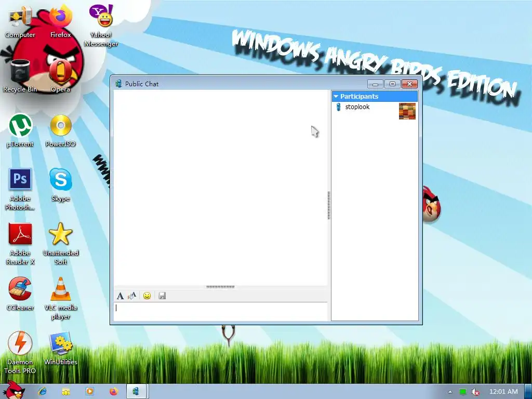Select the Opera desktop icon
Image resolution: width=532 pixels, height=399 pixels.
60,76
